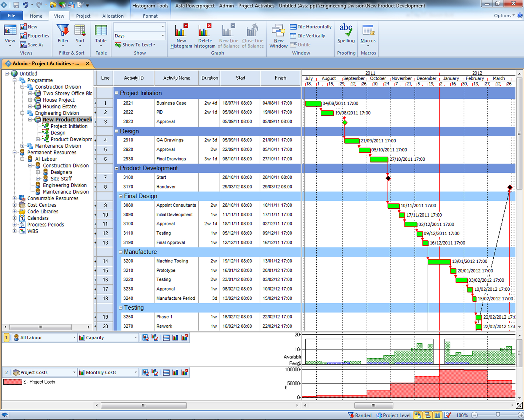This screenshot has width=524, height=420.
Task: Expand the Maintenance Division tree node
Action: (22, 146)
